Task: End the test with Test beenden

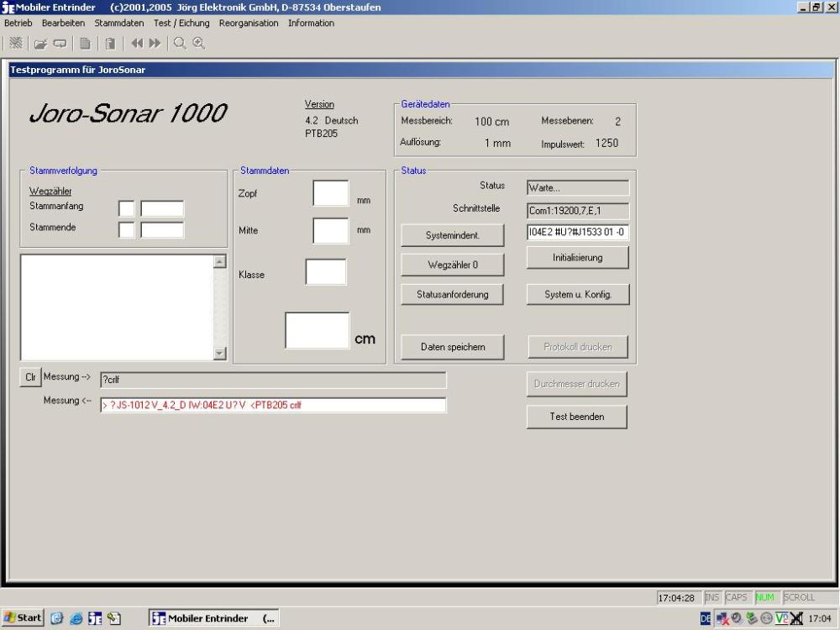Action: [x=576, y=417]
